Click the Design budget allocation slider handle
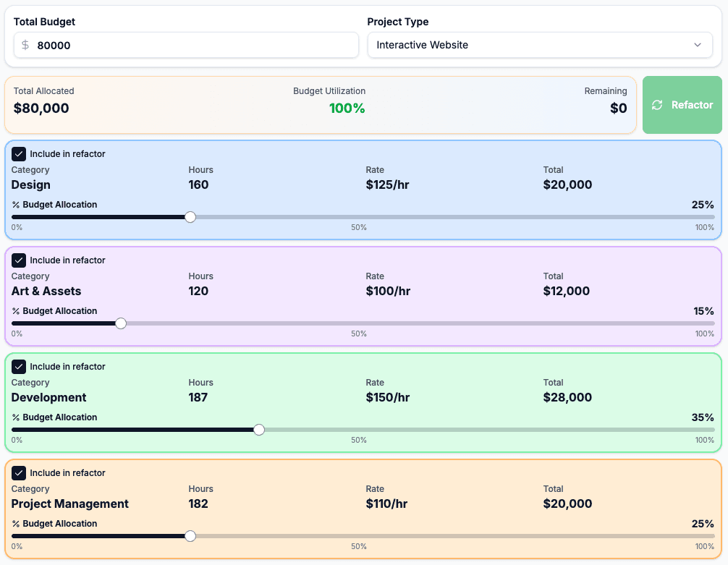728x565 pixels. click(190, 216)
